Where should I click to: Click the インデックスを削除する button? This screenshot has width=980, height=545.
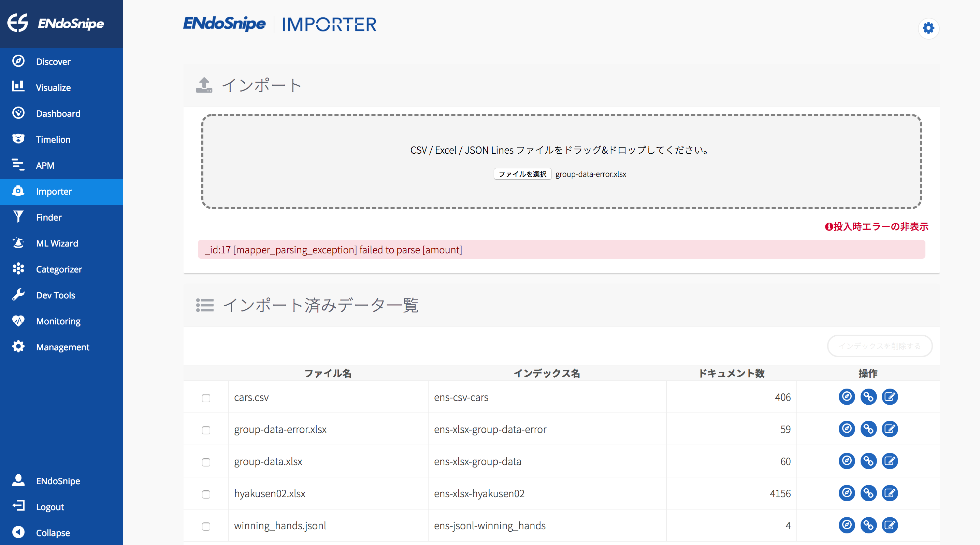coord(880,346)
